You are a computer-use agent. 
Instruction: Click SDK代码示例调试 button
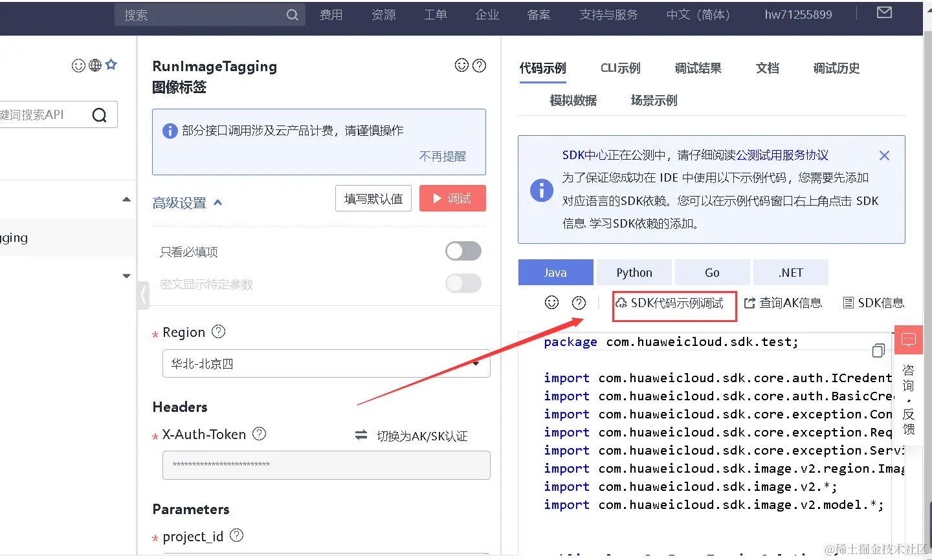tap(669, 303)
